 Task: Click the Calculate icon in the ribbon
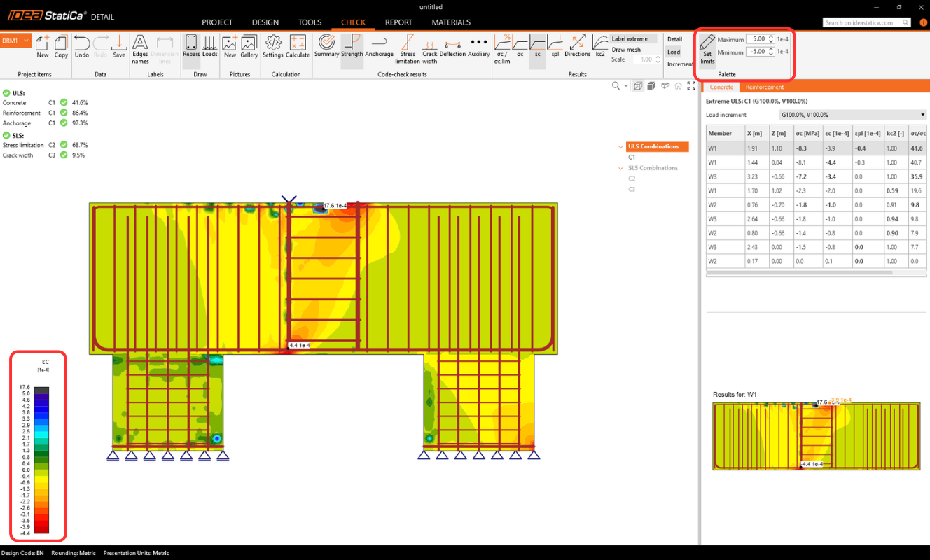pos(298,46)
